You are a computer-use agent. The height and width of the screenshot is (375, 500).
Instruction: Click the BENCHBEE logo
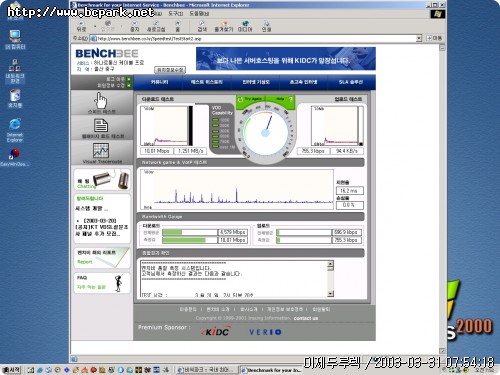point(107,53)
